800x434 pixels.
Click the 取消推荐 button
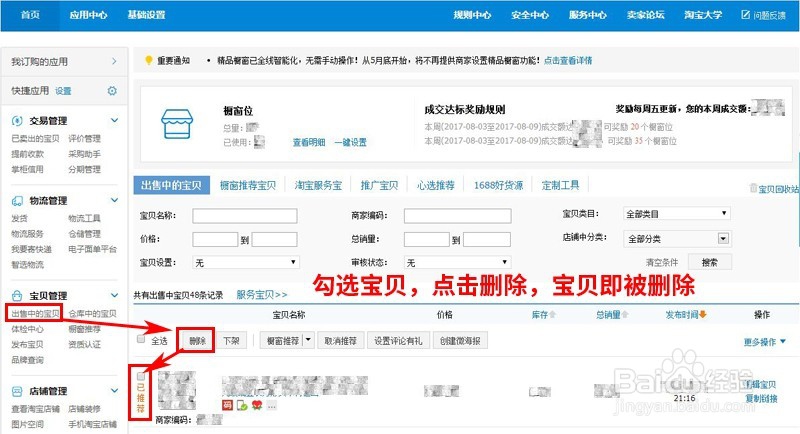[x=340, y=341]
